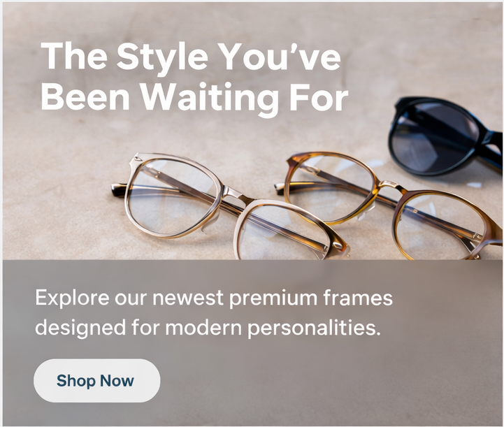This screenshot has width=504, height=427.
Task: Click the temple tip of the tortoiseshell glasses
Action: pos(280,189)
